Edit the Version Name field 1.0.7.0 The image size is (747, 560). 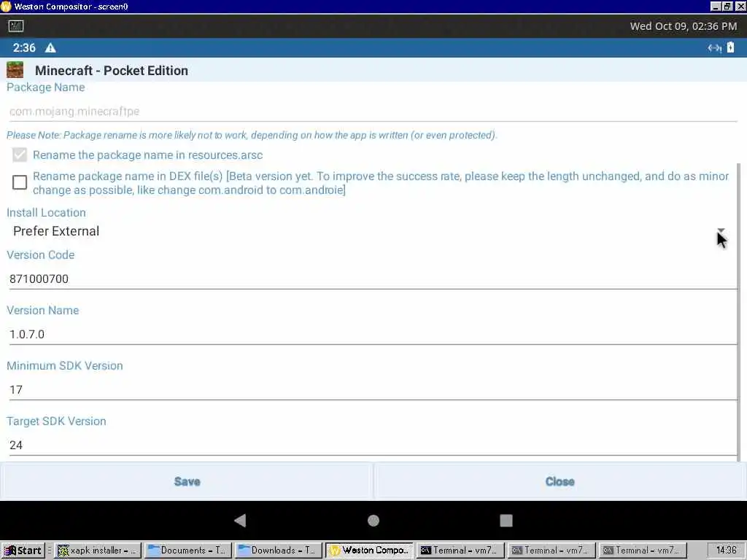coord(372,334)
